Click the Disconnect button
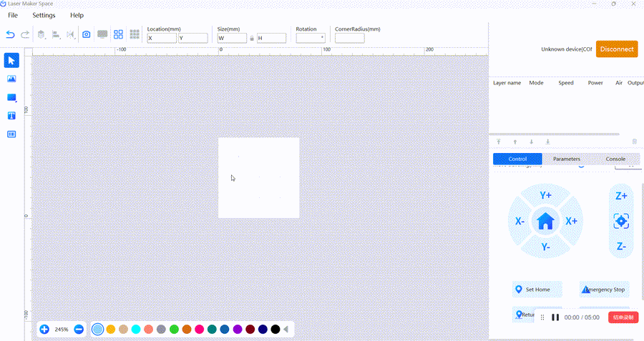Viewport: 644px width, 341px height. tap(617, 49)
